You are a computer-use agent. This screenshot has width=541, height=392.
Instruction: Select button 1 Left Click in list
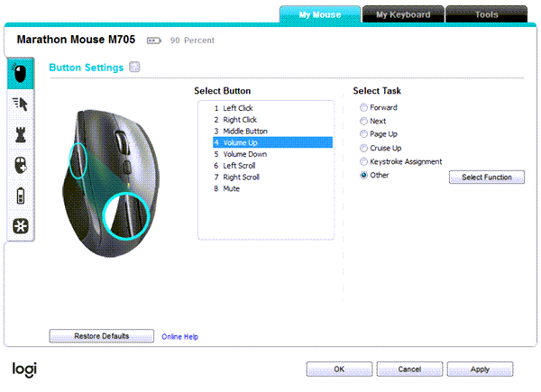[272, 108]
